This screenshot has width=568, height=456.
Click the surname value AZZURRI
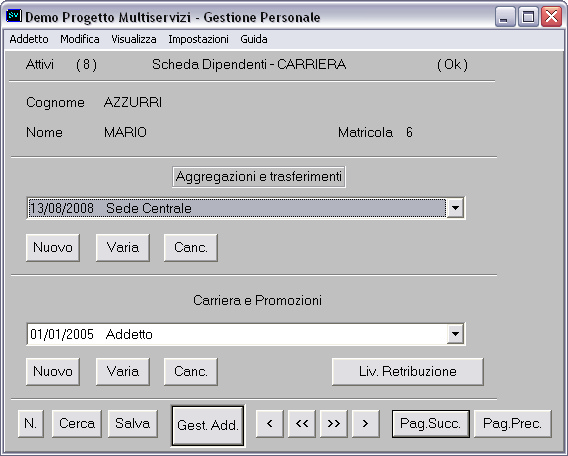pos(133,103)
